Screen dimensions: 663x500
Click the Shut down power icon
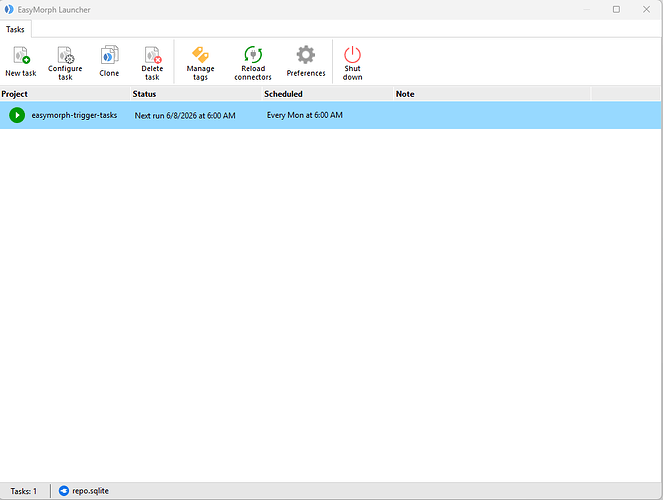coord(352,55)
